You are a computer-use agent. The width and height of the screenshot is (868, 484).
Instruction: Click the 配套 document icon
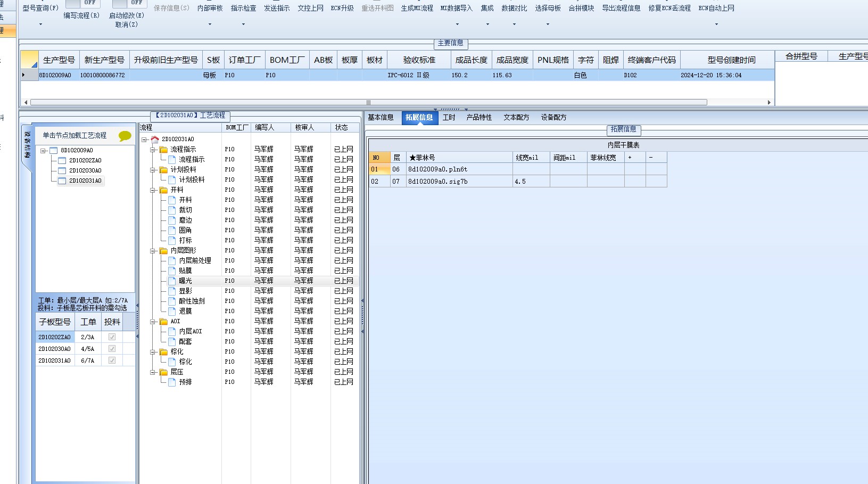click(x=172, y=342)
